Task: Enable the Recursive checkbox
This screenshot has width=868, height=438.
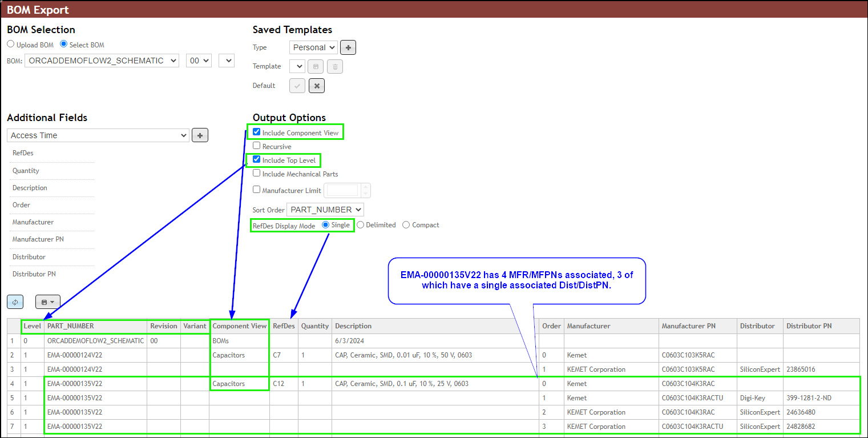Action: [x=256, y=145]
